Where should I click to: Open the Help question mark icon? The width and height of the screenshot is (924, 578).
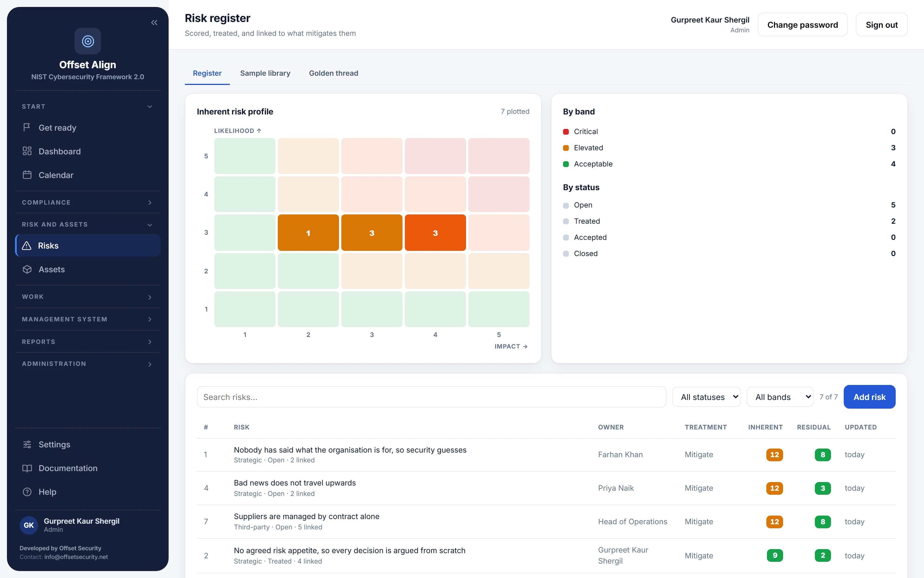27,492
